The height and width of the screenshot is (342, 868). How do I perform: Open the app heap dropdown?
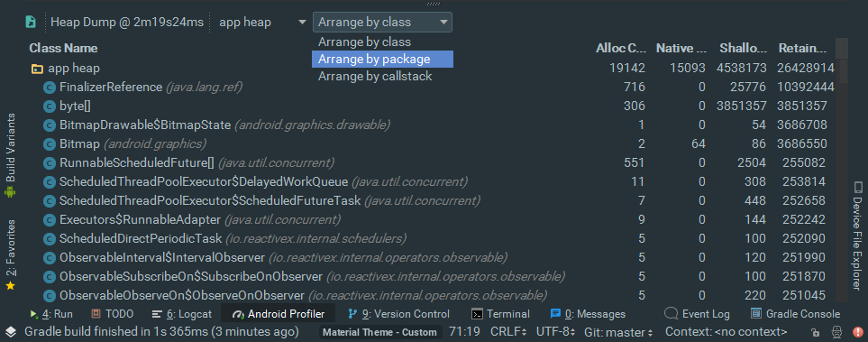pos(261,23)
